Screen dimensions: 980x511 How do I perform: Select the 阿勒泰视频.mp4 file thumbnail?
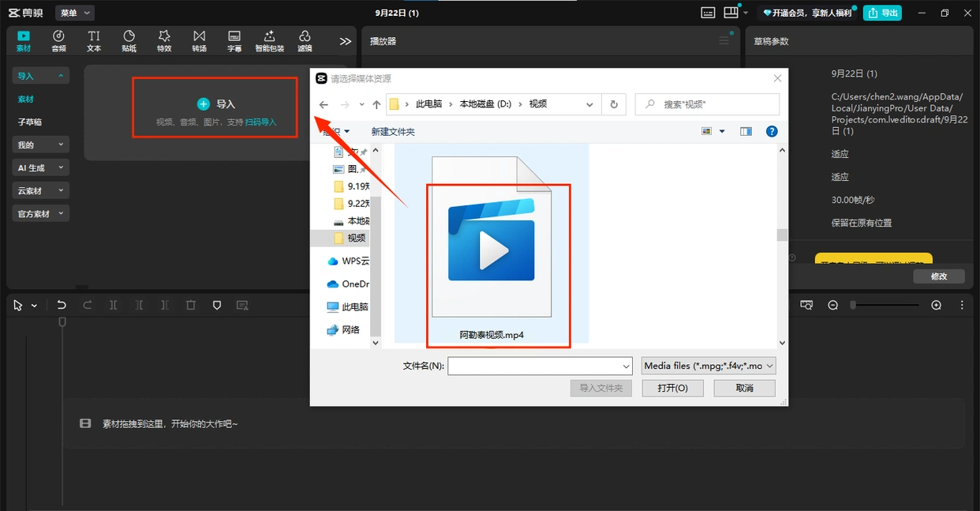(492, 253)
